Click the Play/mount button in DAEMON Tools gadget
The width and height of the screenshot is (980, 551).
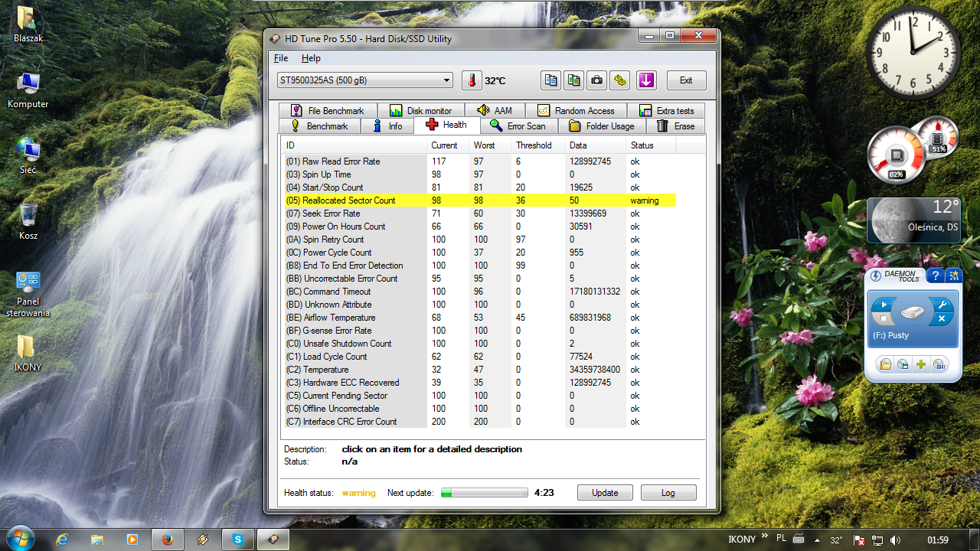883,305
